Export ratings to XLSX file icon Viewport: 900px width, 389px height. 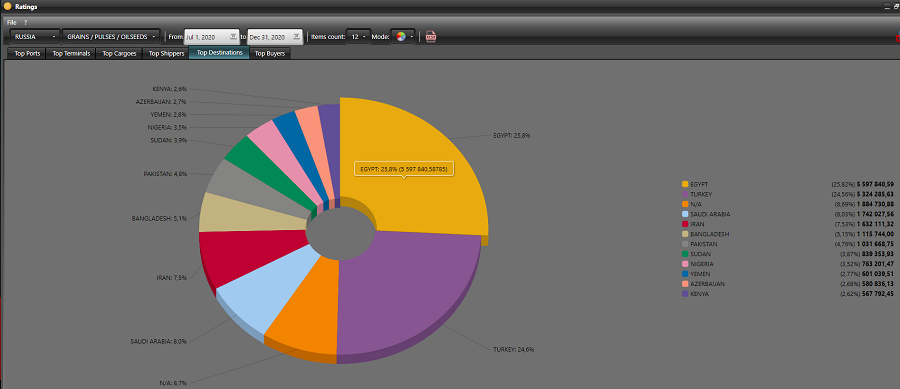(430, 37)
